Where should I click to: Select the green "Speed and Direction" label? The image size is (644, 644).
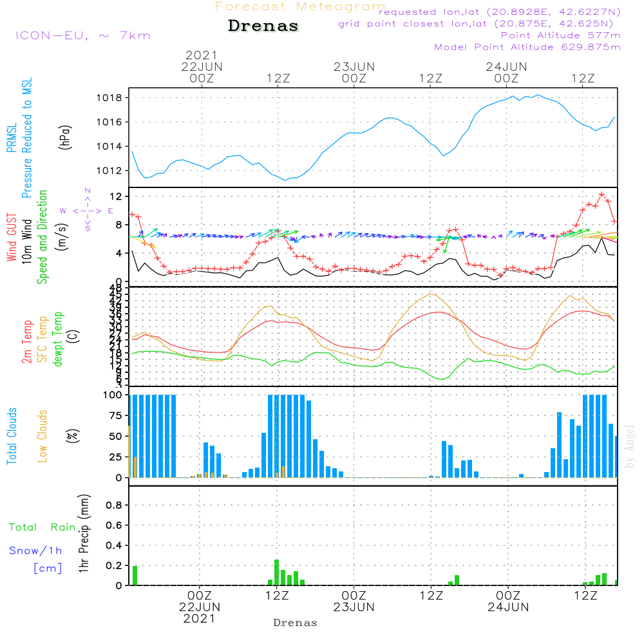pos(42,237)
